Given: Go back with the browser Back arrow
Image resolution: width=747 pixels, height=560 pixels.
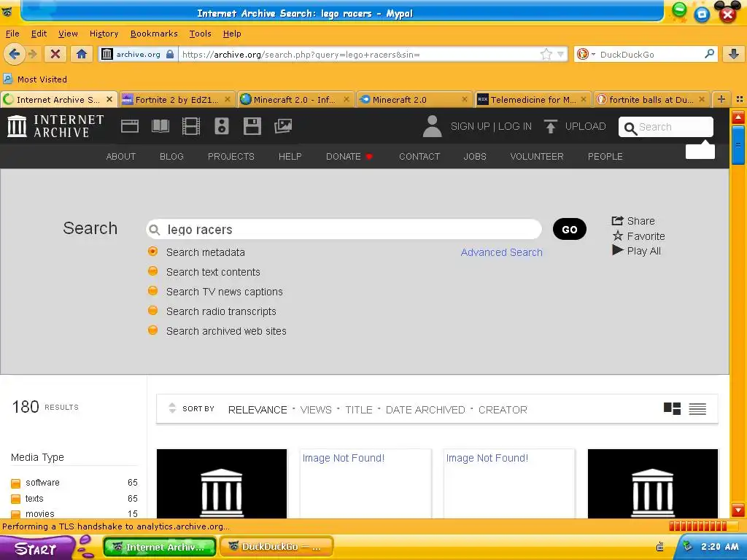Looking at the screenshot, I should coord(14,54).
